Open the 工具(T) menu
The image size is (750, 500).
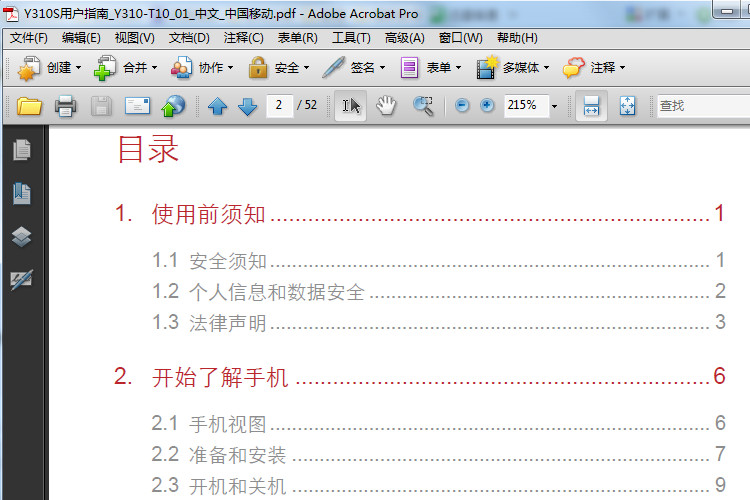[x=352, y=38]
